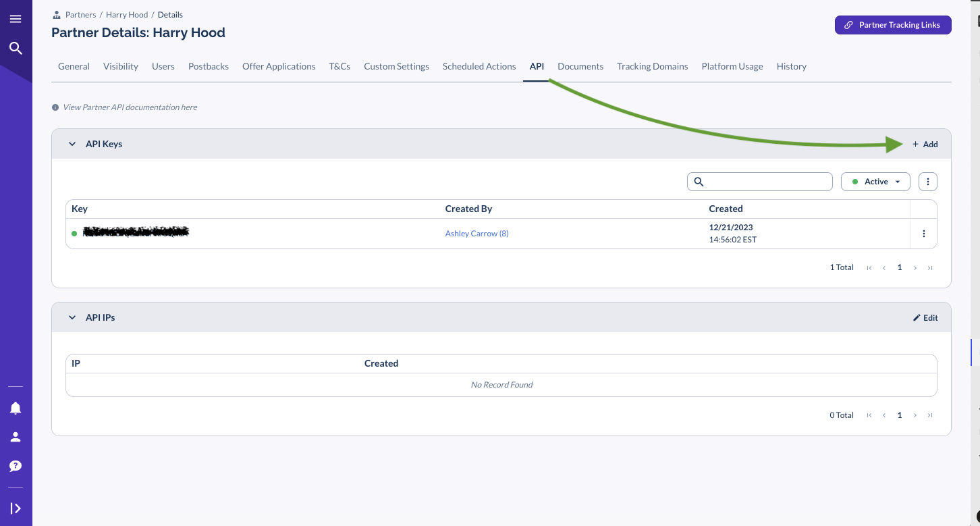Image resolution: width=980 pixels, height=526 pixels.
Task: Open the Documents tab
Action: (580, 66)
